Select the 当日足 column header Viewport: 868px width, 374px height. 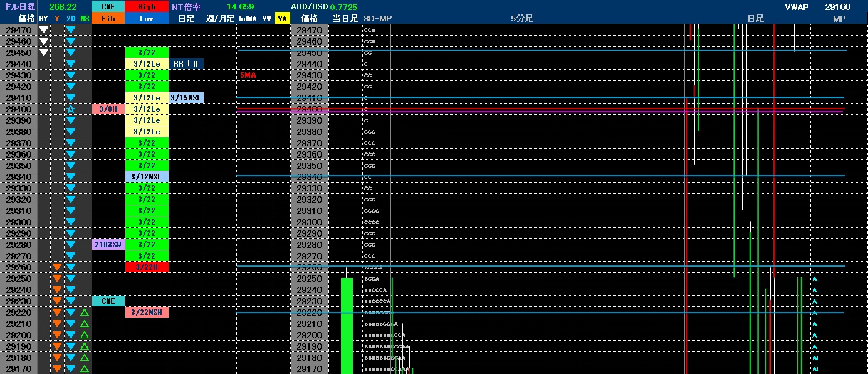pyautogui.click(x=345, y=18)
